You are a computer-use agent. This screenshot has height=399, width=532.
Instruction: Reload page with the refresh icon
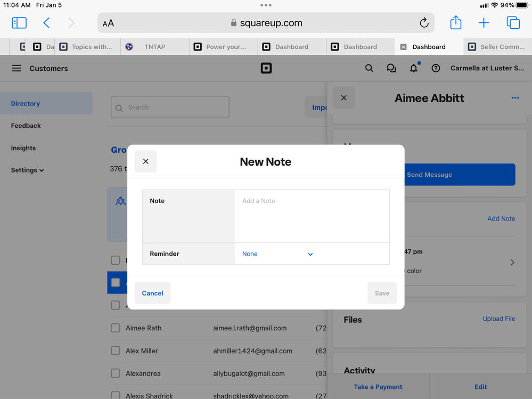coord(424,23)
